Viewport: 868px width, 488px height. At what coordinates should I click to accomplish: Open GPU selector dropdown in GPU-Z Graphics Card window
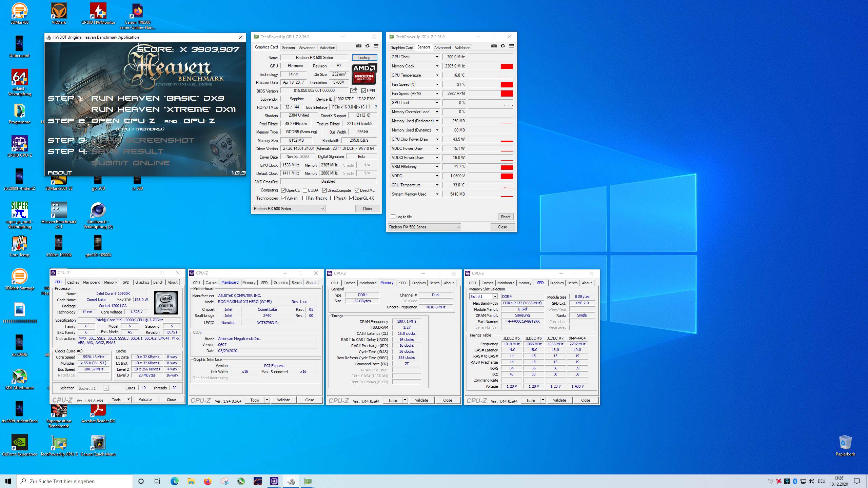pos(289,209)
